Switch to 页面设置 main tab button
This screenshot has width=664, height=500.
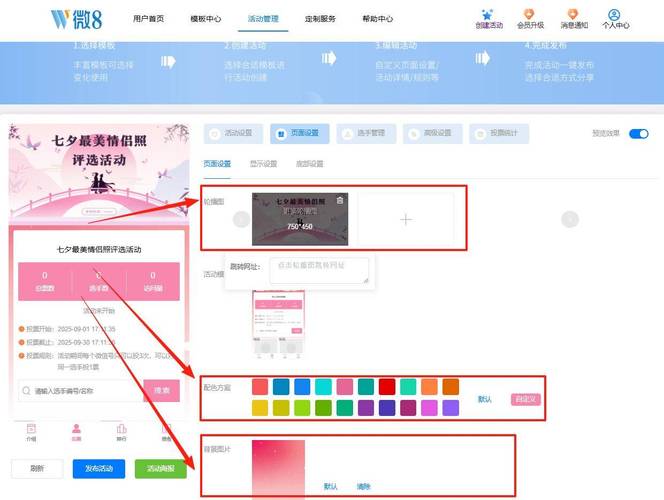[299, 134]
